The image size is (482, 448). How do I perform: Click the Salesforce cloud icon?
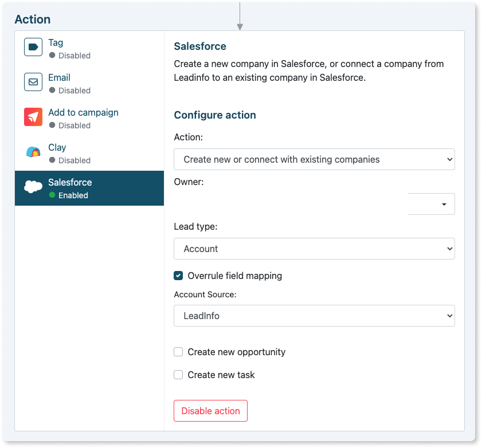[x=33, y=187]
